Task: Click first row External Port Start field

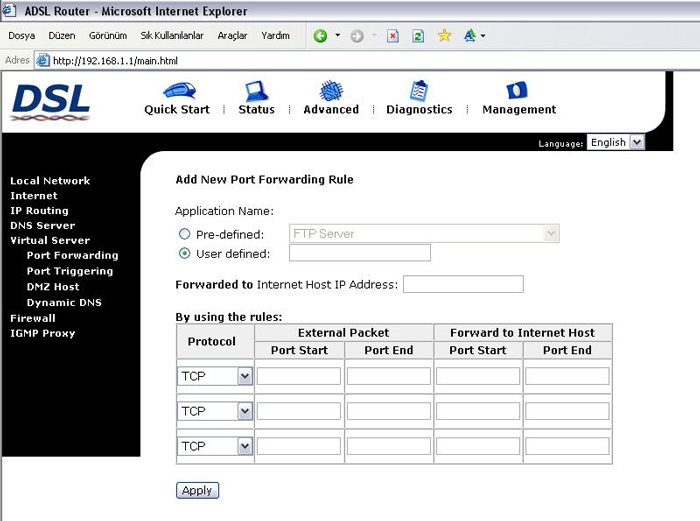Action: [299, 376]
